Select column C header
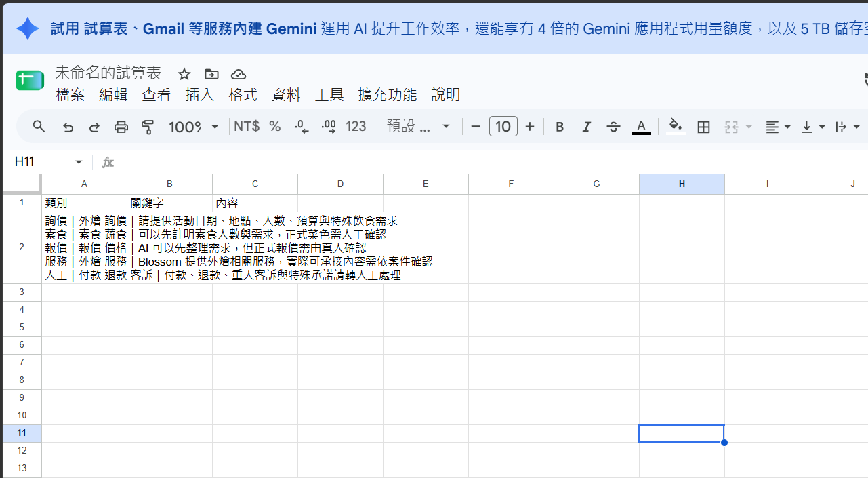The image size is (868, 478). point(255,184)
